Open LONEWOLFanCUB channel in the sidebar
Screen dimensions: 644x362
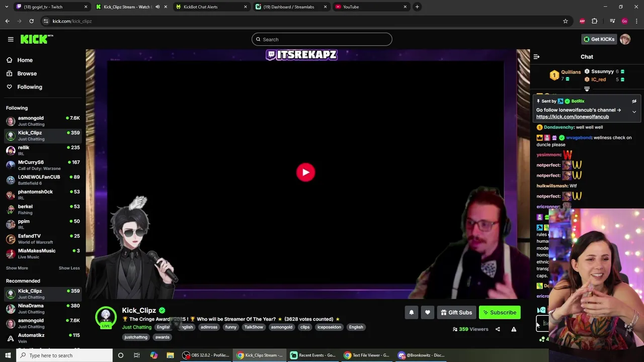point(43,180)
